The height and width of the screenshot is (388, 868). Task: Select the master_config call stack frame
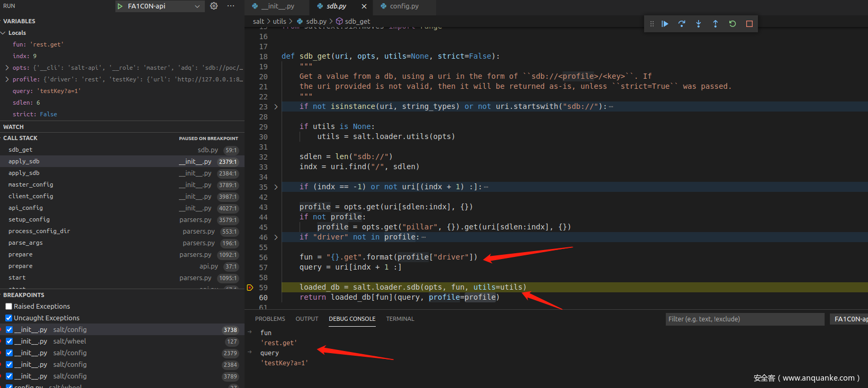point(31,185)
